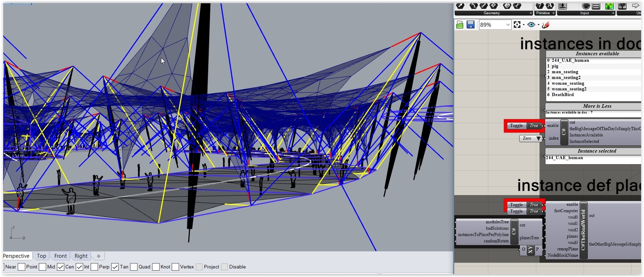
Task: Select the C# component next to Zero index
Action: pyautogui.click(x=564, y=132)
